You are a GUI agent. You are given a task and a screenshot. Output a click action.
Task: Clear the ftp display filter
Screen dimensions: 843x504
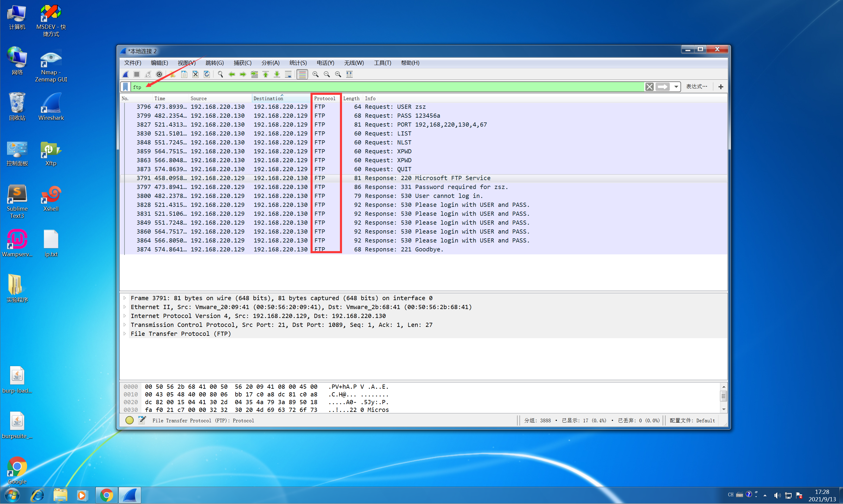[x=649, y=87]
